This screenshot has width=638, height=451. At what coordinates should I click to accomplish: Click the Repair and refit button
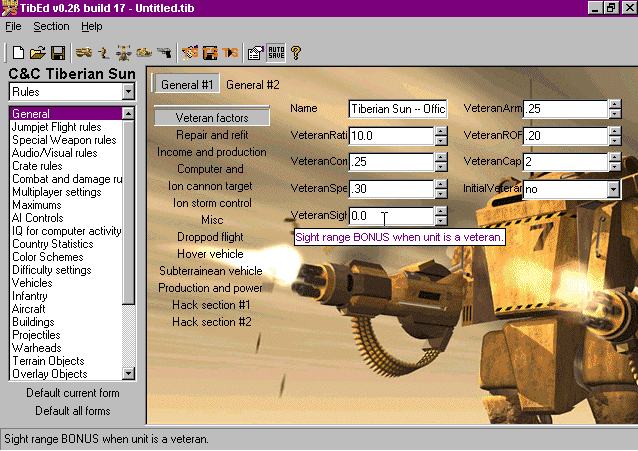(x=212, y=135)
